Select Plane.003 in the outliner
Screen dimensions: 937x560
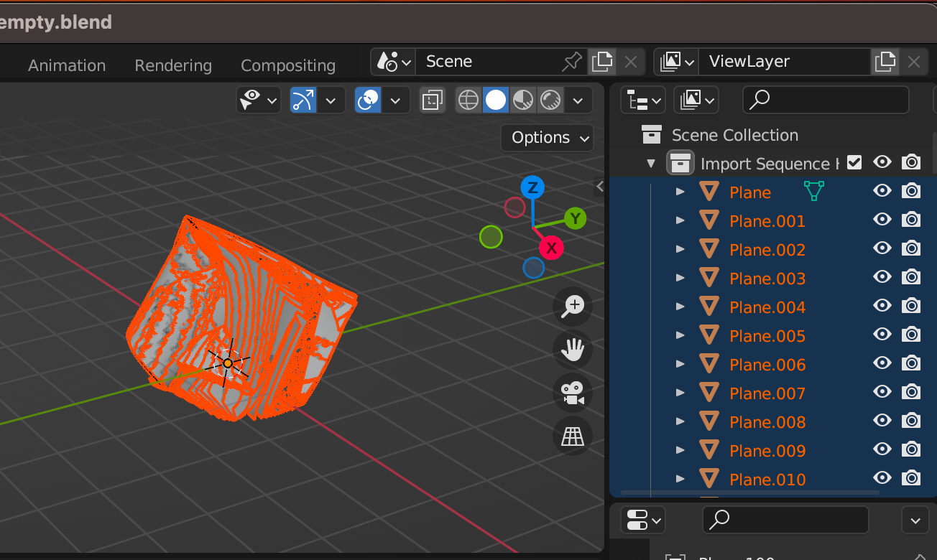[767, 279]
